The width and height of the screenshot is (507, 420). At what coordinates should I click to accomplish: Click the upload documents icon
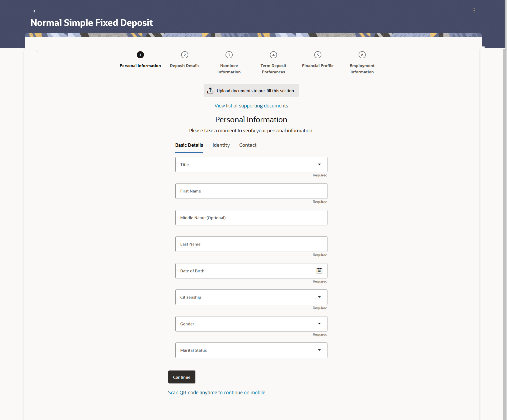pyautogui.click(x=210, y=91)
